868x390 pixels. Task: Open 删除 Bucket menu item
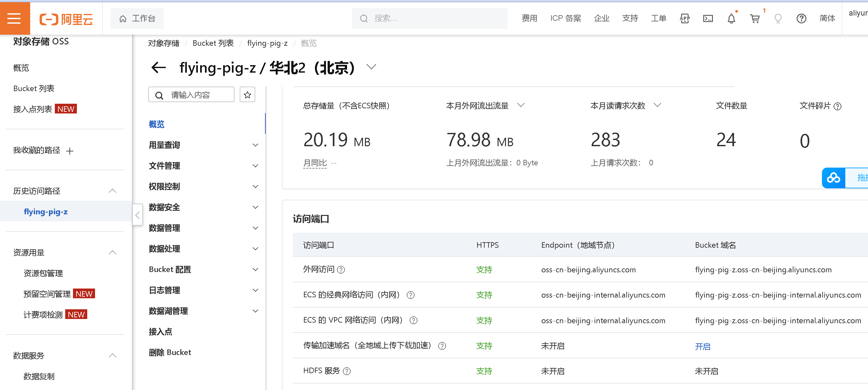pyautogui.click(x=170, y=353)
